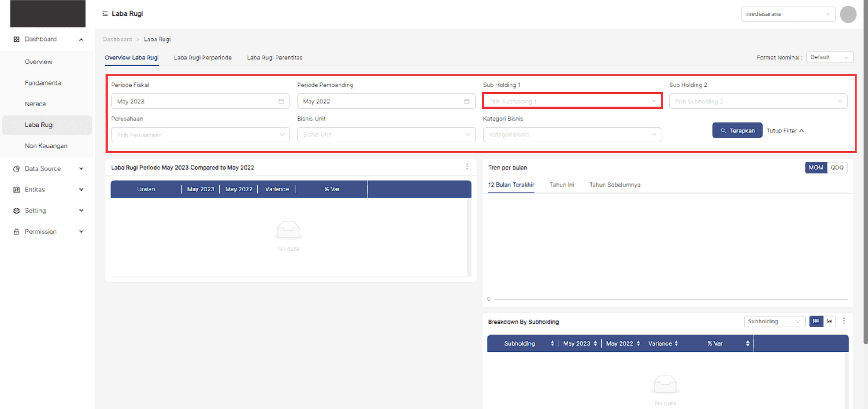Switch Breakdown to table view icon
This screenshot has height=409, width=868.
[x=816, y=321]
